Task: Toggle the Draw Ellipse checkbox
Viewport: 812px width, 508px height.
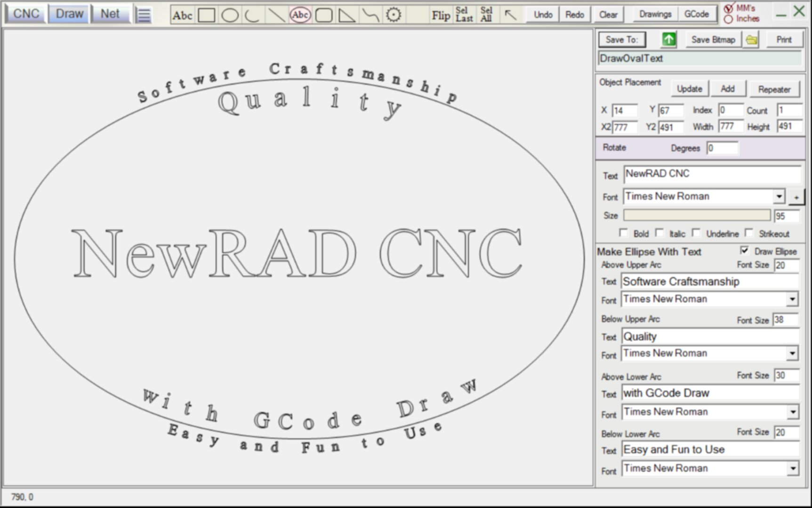Action: (745, 250)
